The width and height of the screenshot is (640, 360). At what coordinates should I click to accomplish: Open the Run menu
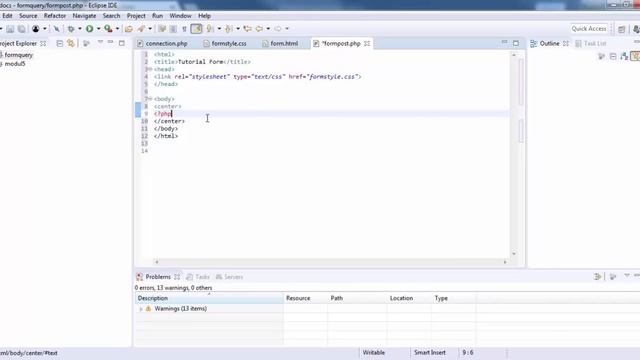(157, 16)
